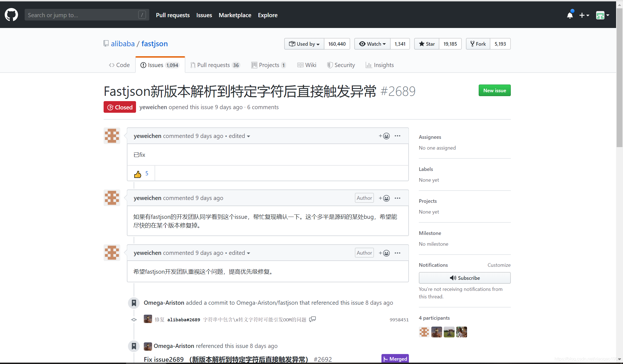Screen dimensions: 623x364
Task: Open the 1,341 watchers count
Action: coord(400,44)
